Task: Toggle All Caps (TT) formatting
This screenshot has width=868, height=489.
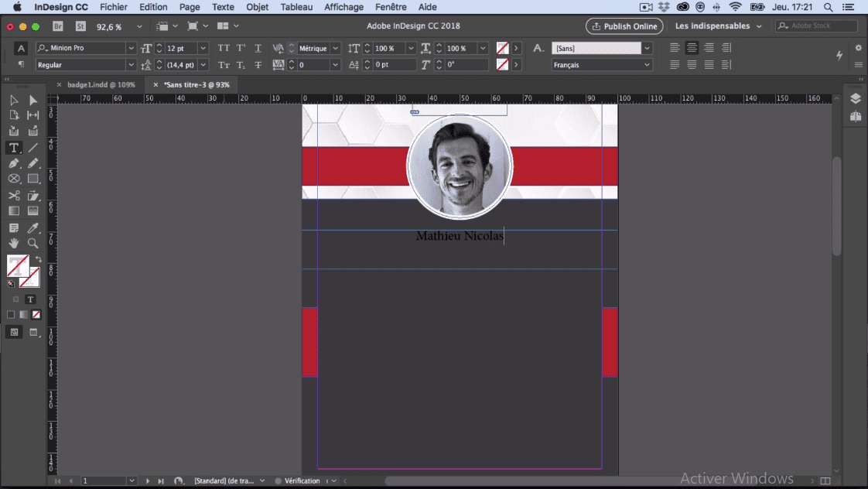Action: 224,48
